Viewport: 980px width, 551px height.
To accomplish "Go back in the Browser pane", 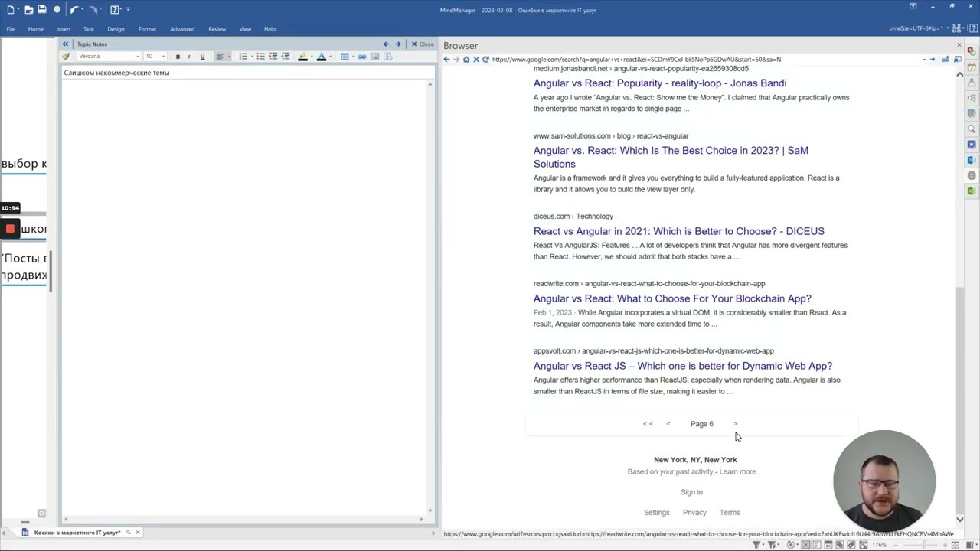I will click(x=447, y=60).
